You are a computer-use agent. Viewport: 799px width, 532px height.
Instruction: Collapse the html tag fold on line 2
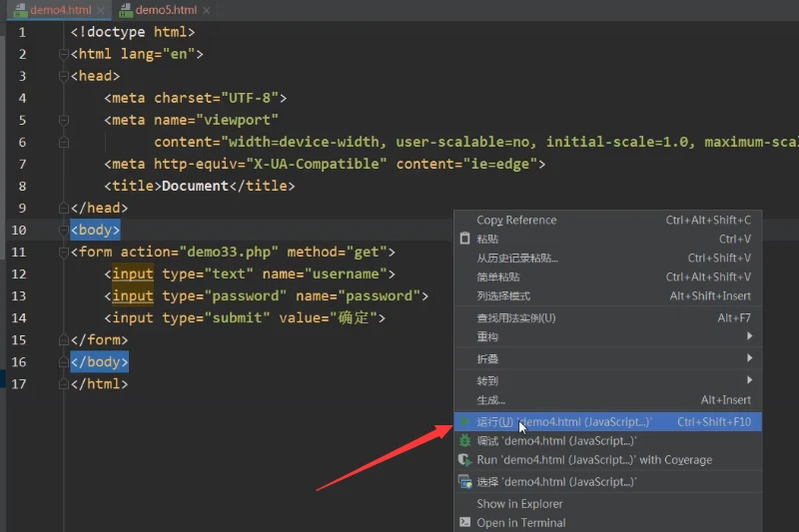coord(64,54)
